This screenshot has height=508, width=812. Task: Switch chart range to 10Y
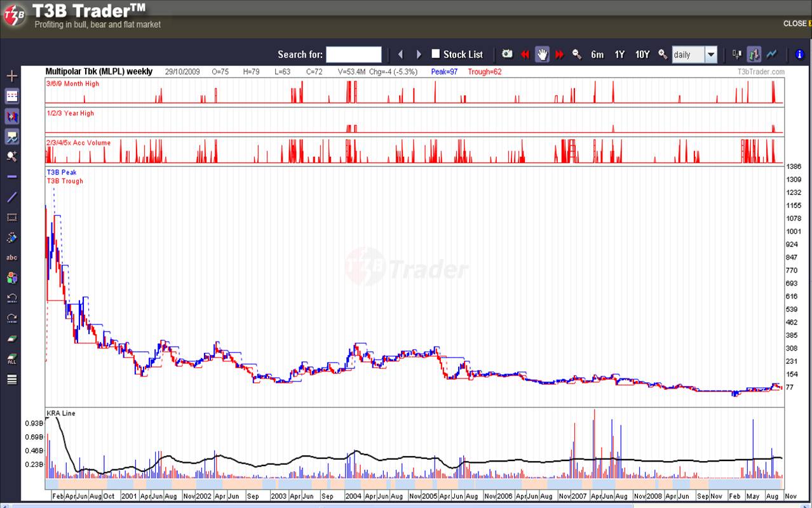pyautogui.click(x=642, y=55)
